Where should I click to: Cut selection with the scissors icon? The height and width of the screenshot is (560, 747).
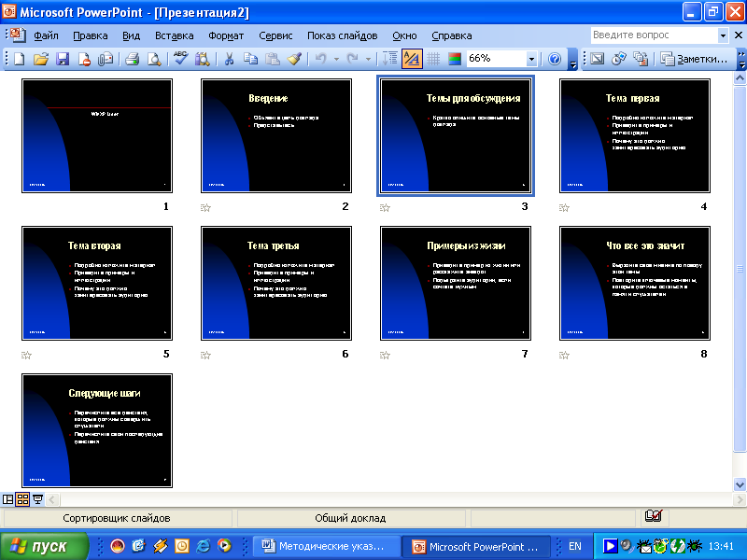(229, 59)
